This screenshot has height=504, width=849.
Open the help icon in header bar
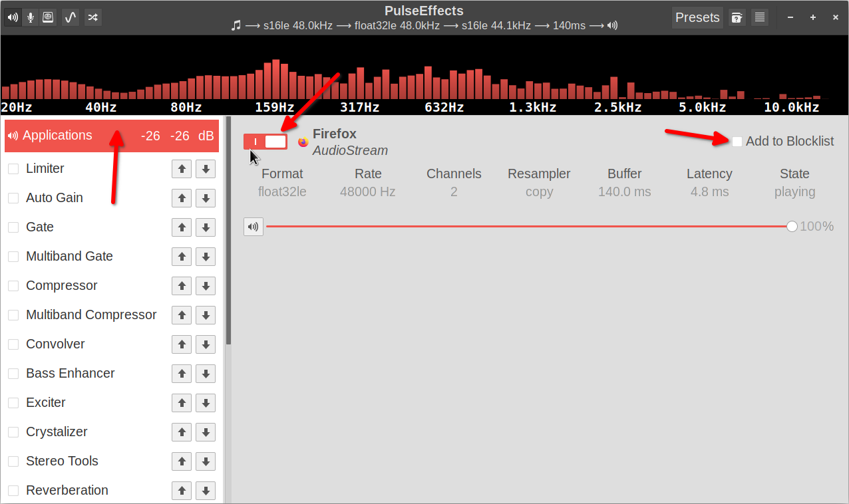(737, 17)
